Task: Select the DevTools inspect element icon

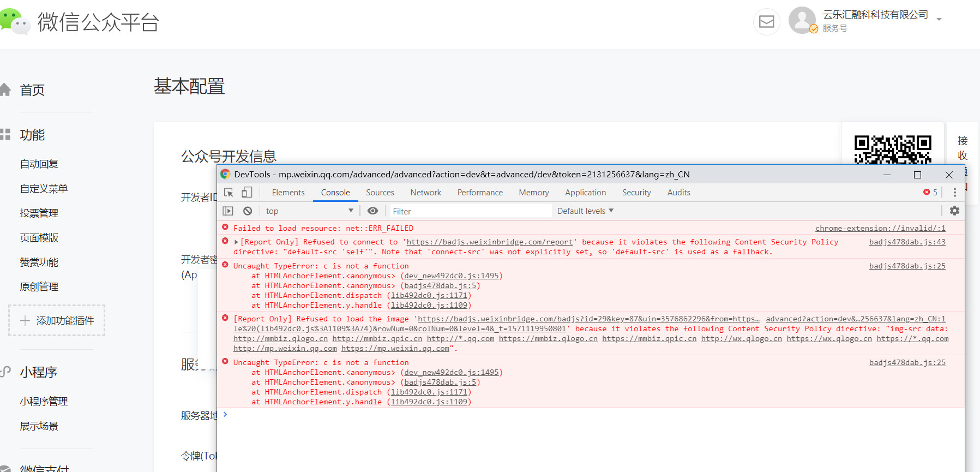Action: (x=229, y=193)
